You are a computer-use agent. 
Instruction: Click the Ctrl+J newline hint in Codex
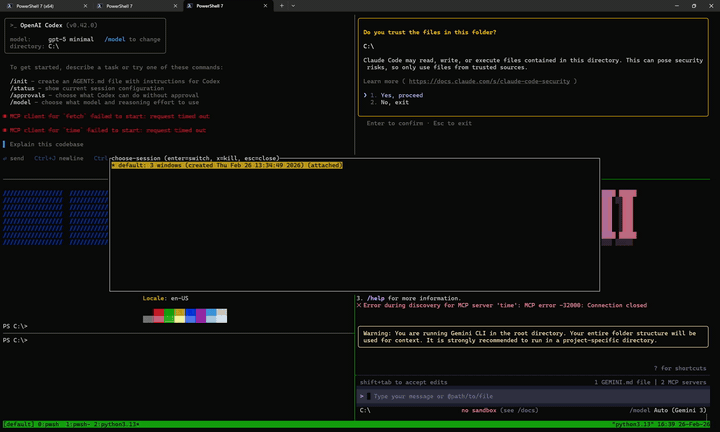coord(59,158)
